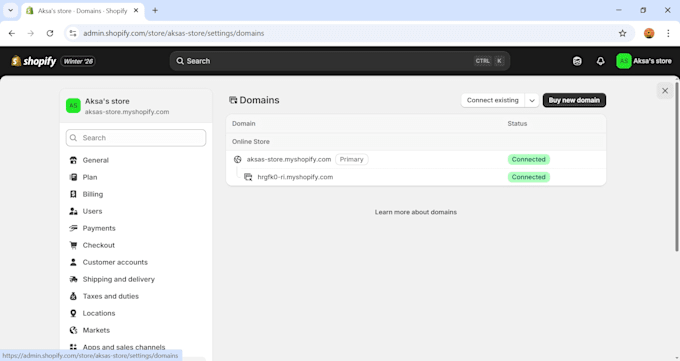Click the Locations pin icon
Viewport: 680px width, 361px height.
coord(73,313)
